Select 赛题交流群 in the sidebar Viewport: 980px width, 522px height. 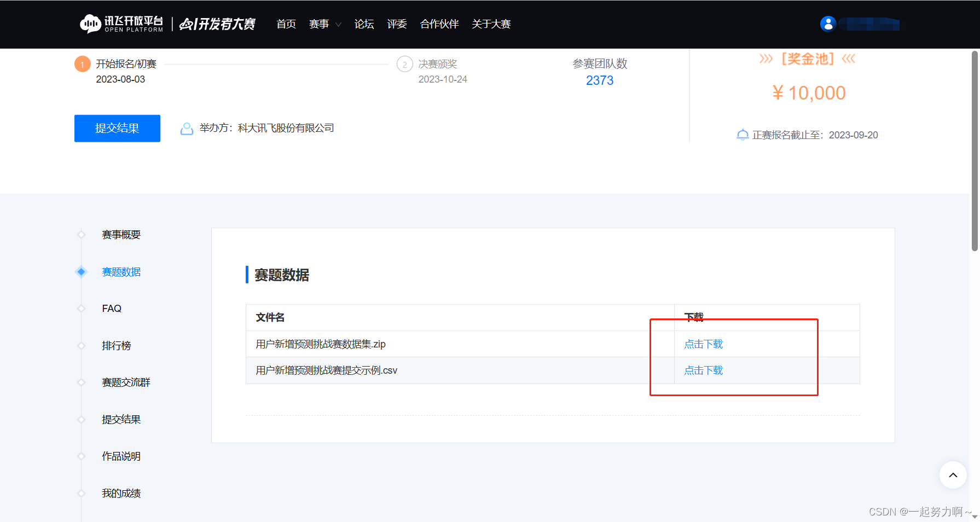[126, 382]
